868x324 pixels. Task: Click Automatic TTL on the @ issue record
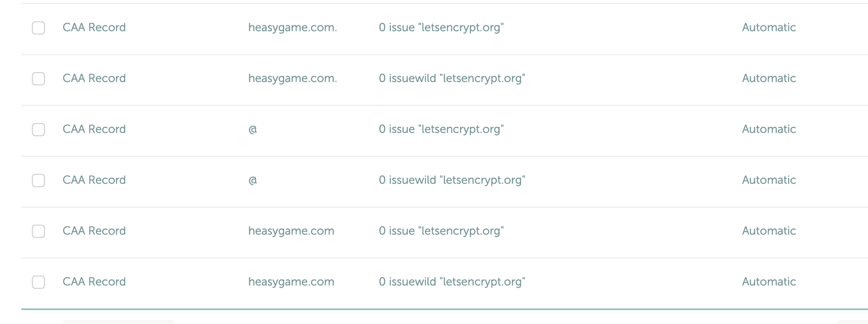(x=769, y=129)
